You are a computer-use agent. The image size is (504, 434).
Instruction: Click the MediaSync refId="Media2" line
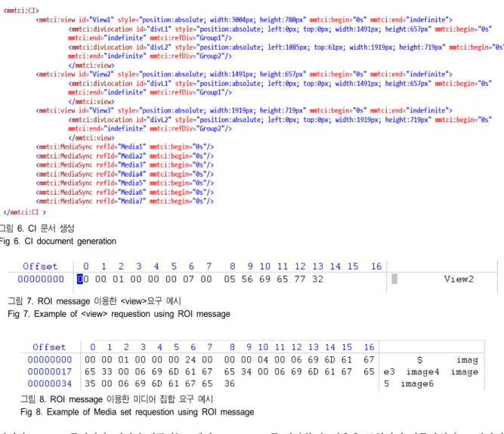125,156
